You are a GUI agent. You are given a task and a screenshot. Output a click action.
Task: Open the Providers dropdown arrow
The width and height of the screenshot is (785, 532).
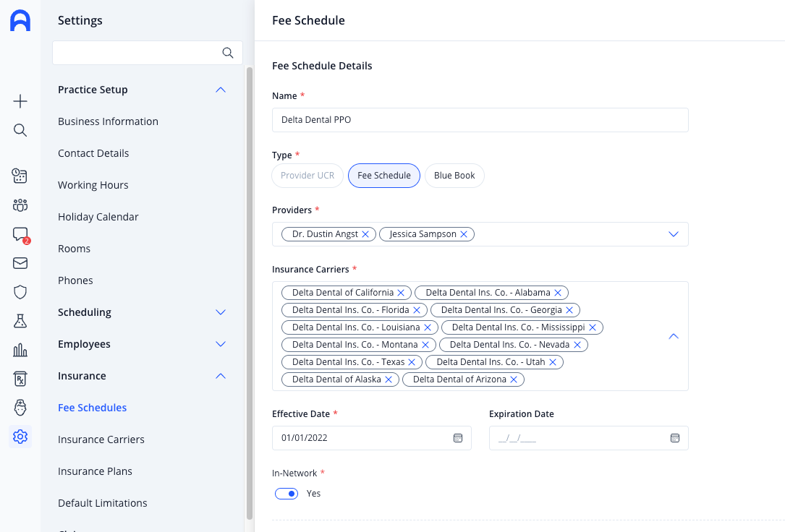674,234
